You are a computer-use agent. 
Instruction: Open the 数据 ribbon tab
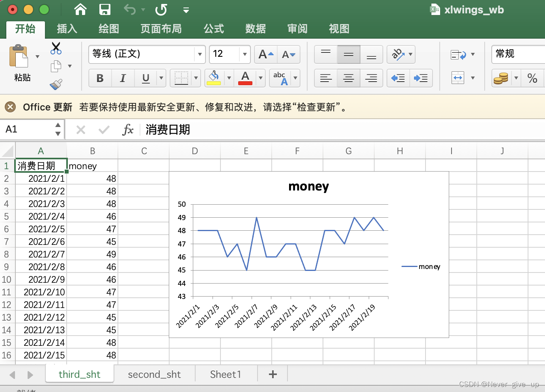click(x=256, y=29)
